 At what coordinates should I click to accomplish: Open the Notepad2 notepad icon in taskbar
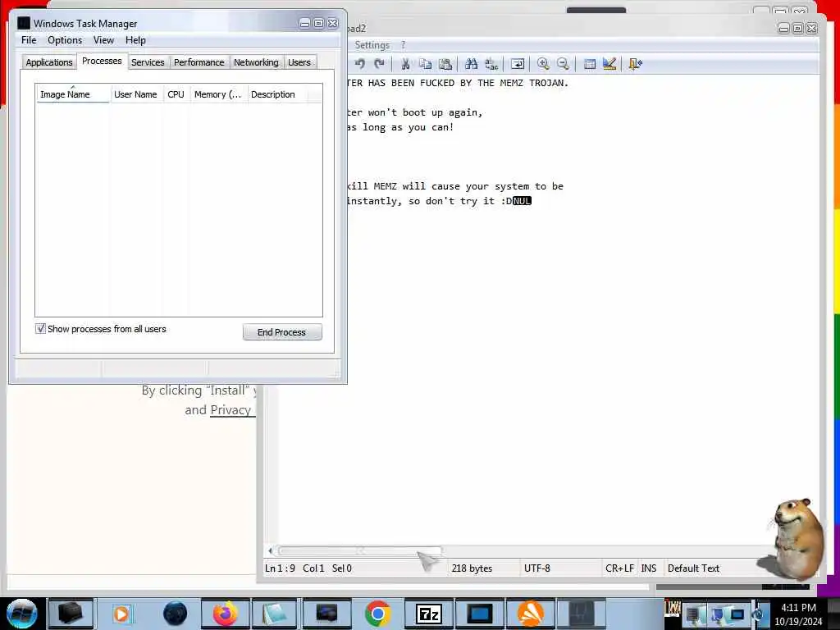(x=275, y=614)
